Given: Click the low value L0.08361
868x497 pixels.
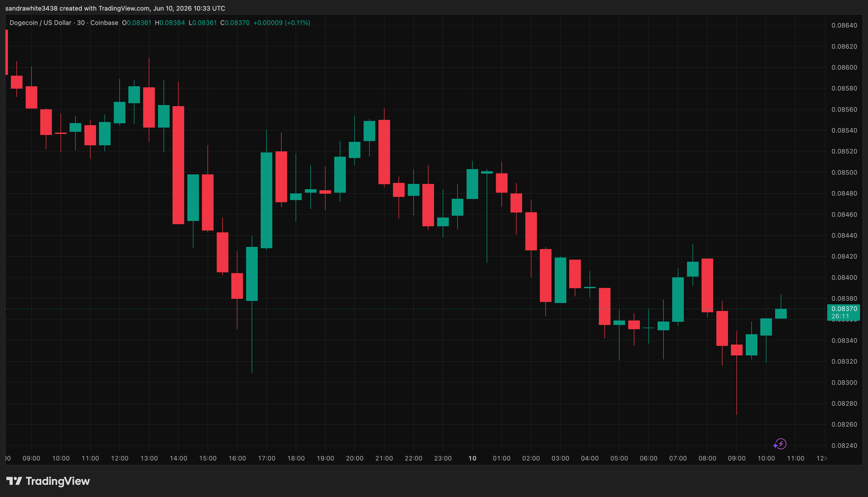Looking at the screenshot, I should coord(202,23).
